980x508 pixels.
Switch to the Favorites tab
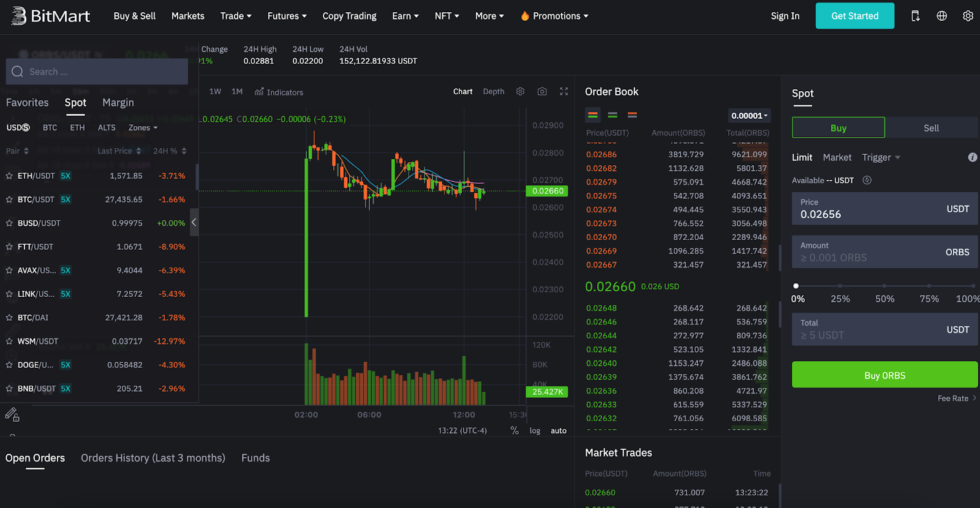click(28, 102)
